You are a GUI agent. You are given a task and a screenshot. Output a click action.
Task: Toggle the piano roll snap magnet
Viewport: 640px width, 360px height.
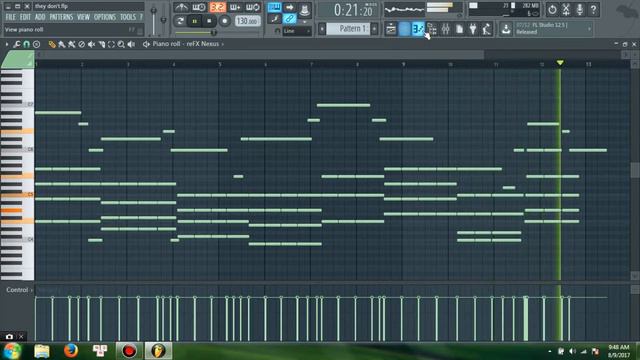pos(27,44)
